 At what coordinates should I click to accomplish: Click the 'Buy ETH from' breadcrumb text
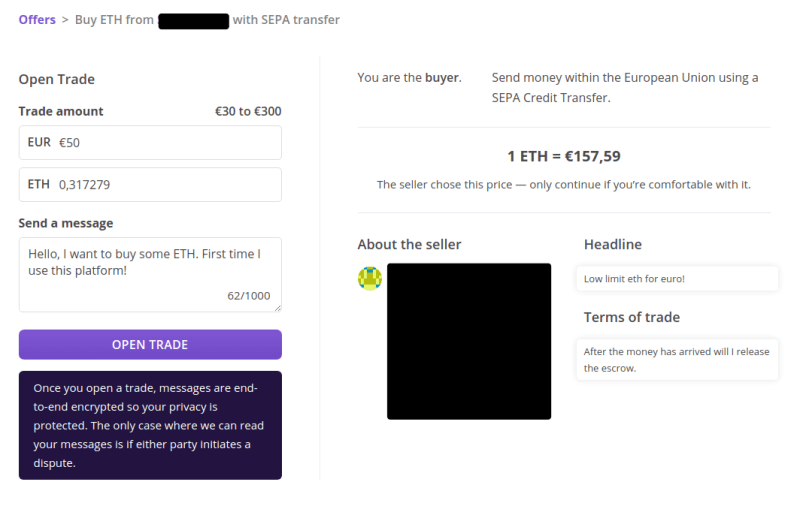115,20
